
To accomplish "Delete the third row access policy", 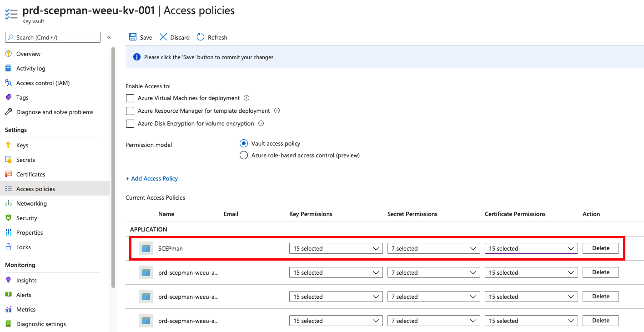I will click(600, 297).
